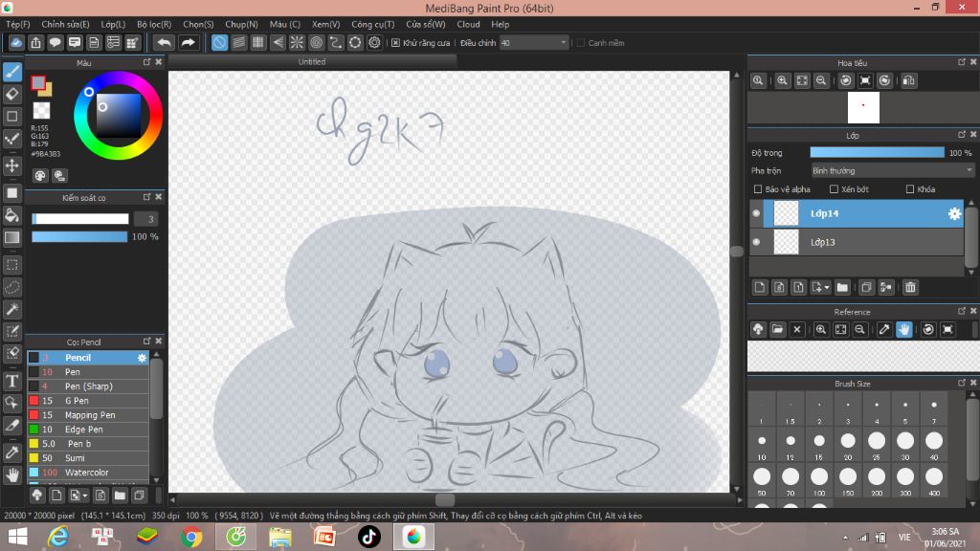Open Pencil brush settings gear
The image size is (980, 551).
142,358
